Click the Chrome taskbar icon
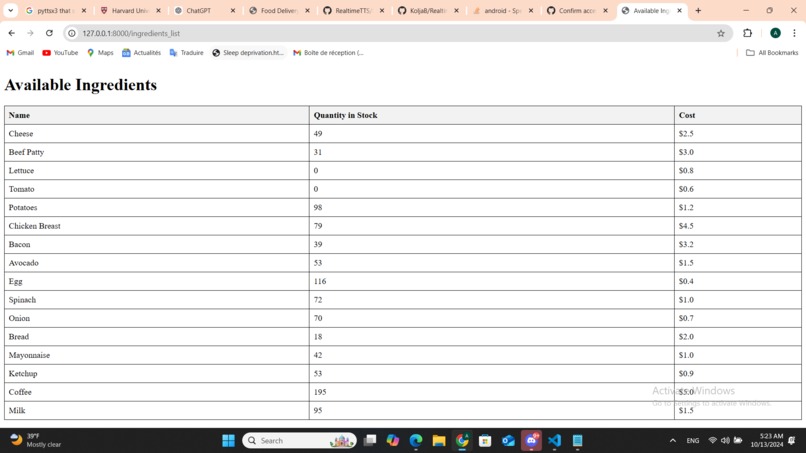The image size is (806, 453). coord(462,441)
